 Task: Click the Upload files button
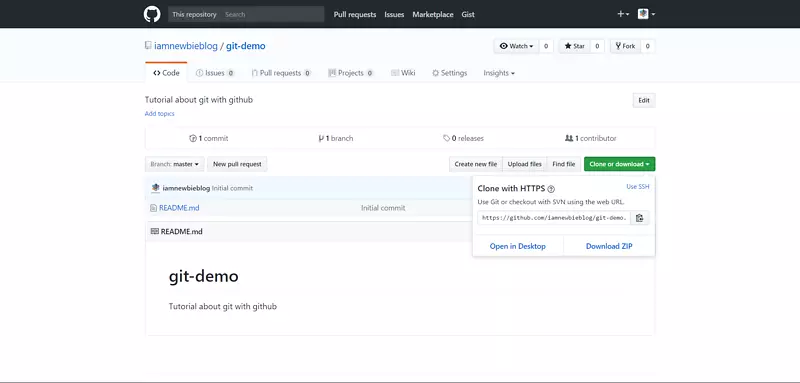point(524,164)
